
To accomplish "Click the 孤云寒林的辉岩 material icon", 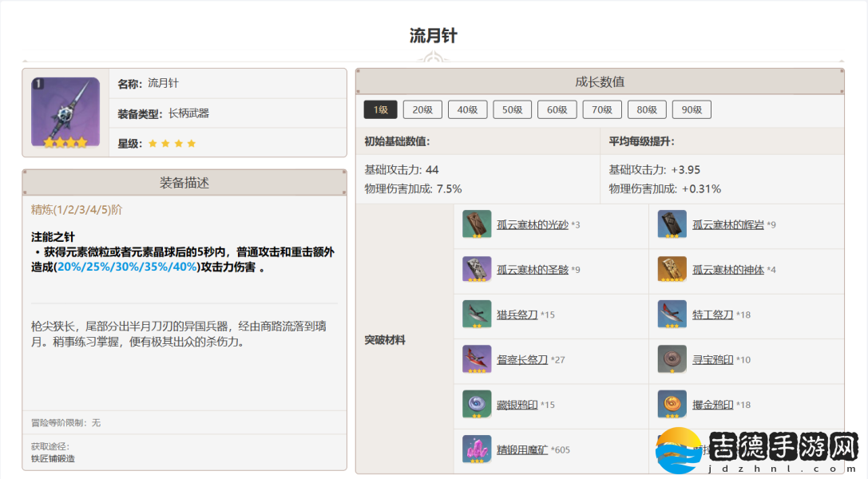I will [672, 224].
